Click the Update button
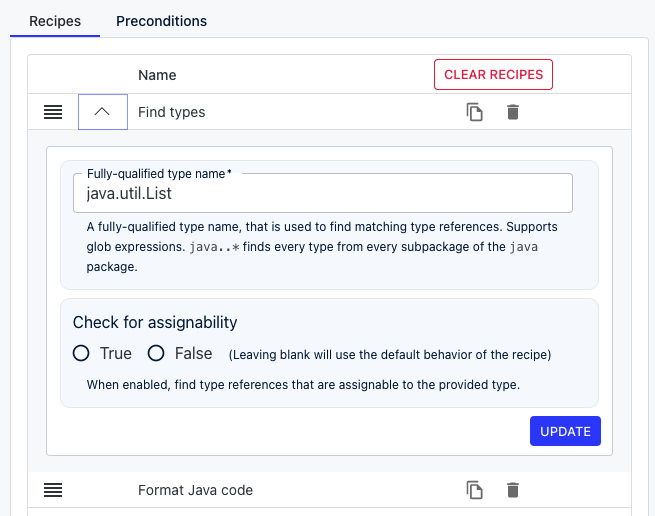The image size is (655, 516). click(565, 431)
